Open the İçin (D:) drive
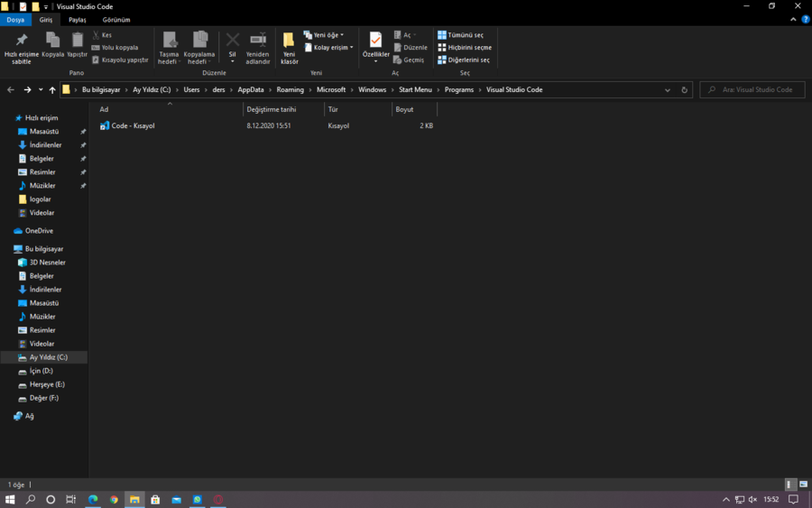Viewport: 812px width, 508px height. 41,371
